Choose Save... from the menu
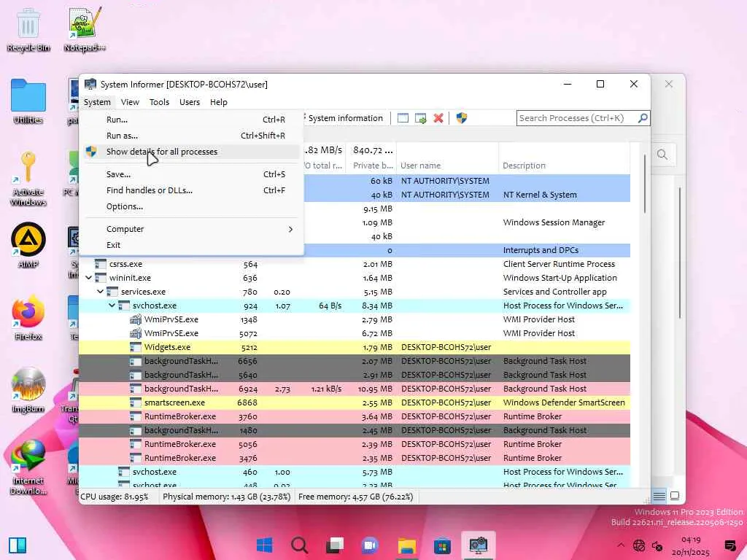Viewport: 747px width, 560px height. pos(192,174)
